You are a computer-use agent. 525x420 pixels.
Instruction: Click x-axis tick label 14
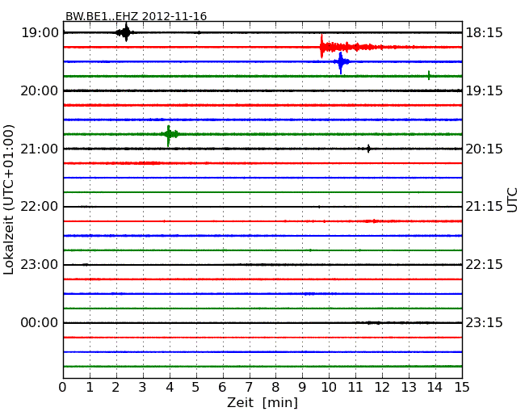(x=435, y=388)
